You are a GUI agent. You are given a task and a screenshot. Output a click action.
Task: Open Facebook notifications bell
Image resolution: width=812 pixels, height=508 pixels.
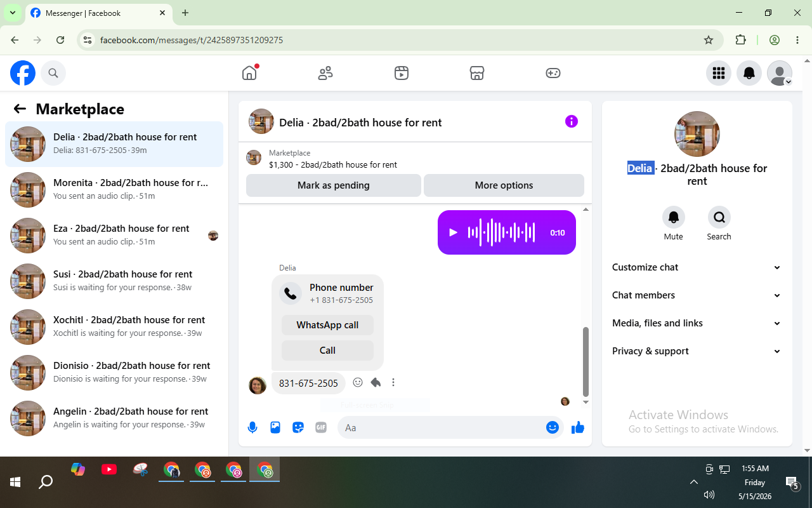coord(749,73)
